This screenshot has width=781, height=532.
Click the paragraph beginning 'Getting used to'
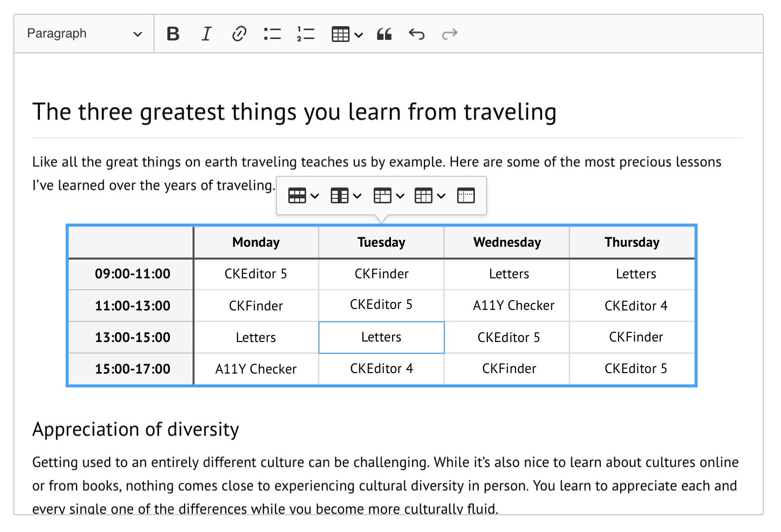[x=385, y=486]
